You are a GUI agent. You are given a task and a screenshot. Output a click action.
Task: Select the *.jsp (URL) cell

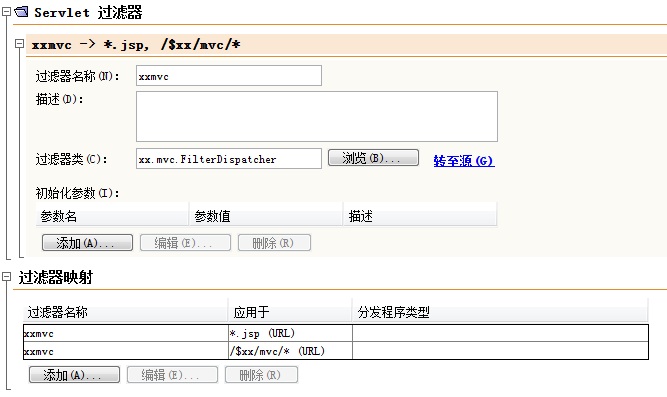click(x=290, y=333)
